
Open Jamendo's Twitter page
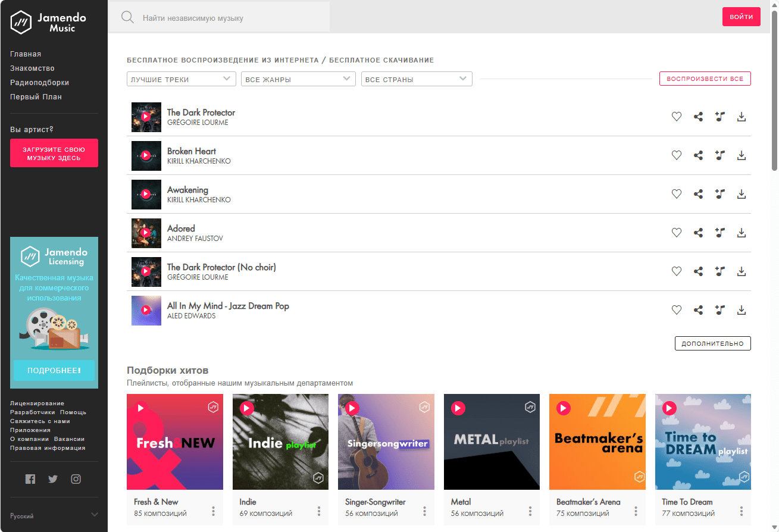point(53,479)
